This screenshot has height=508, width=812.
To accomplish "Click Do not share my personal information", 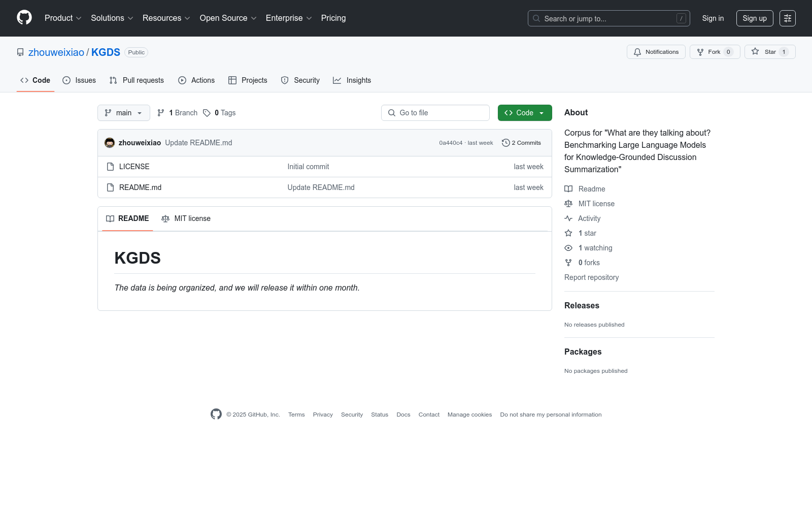I will point(551,415).
